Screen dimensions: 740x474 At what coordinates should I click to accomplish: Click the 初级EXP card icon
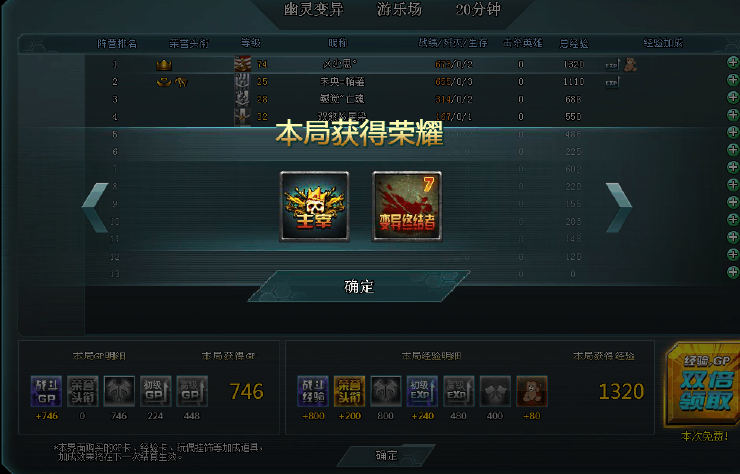coord(422,391)
